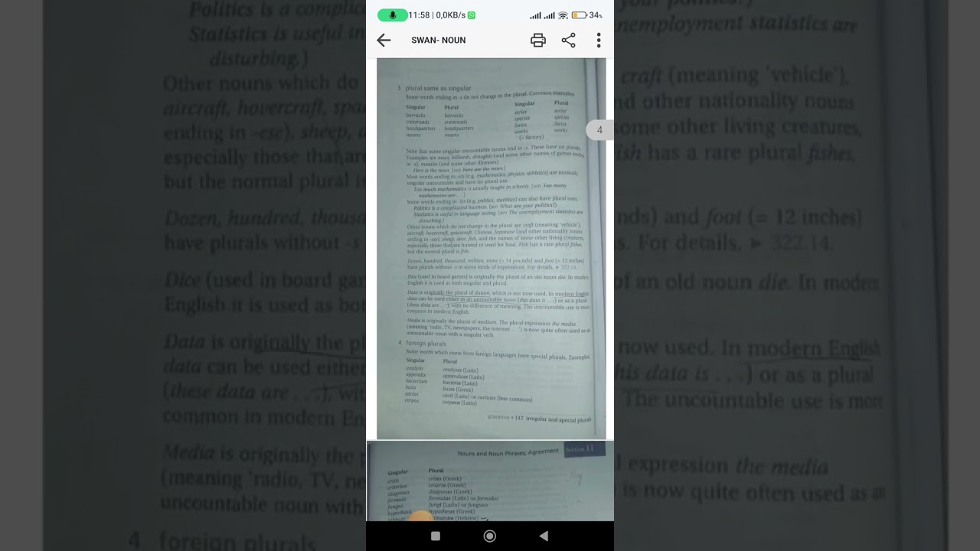Tap the battery indicator in status bar
Viewport: 980px width, 551px height.
(579, 15)
